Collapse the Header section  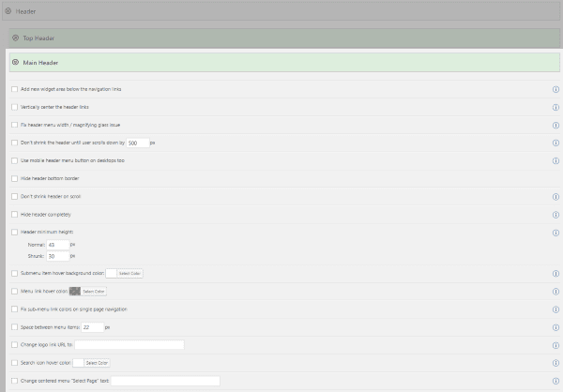pos(8,11)
